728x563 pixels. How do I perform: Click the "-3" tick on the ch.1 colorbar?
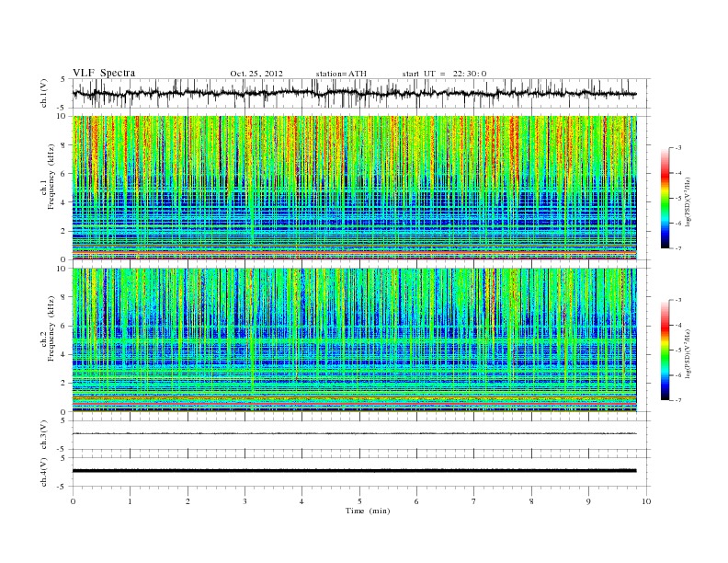click(x=678, y=148)
